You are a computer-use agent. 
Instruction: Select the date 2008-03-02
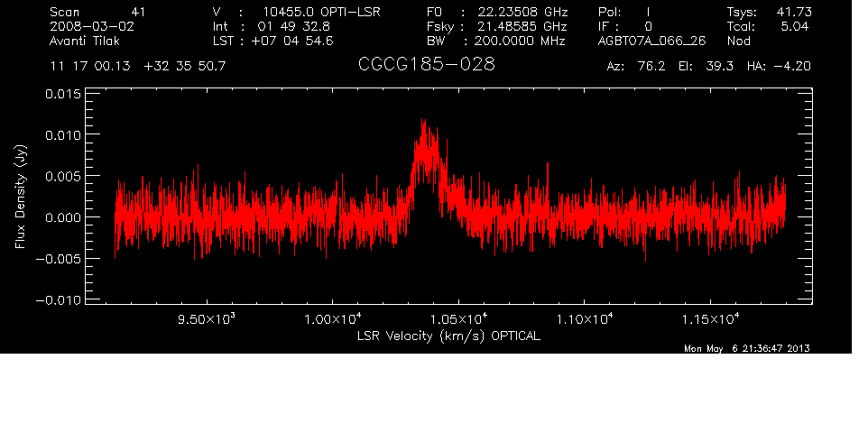click(92, 26)
